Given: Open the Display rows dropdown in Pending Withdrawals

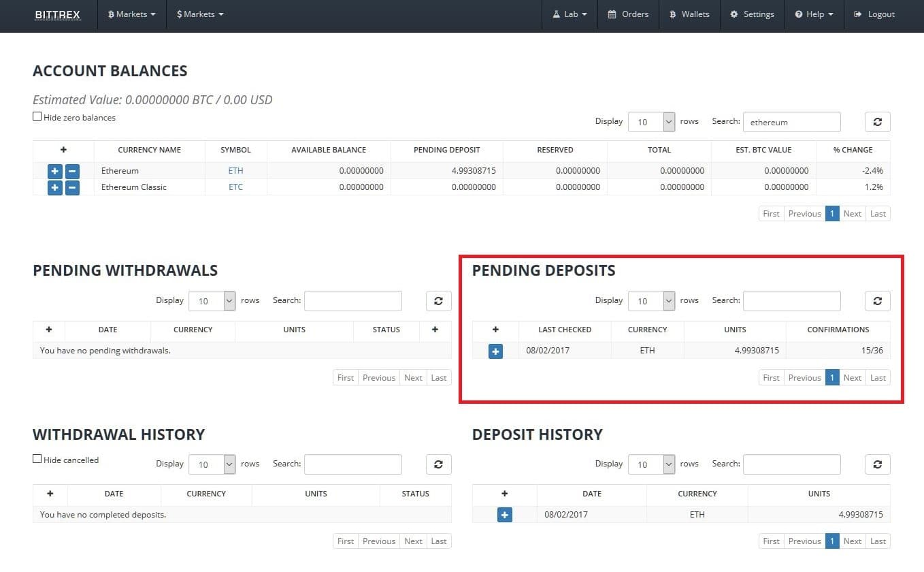Looking at the screenshot, I should [212, 300].
